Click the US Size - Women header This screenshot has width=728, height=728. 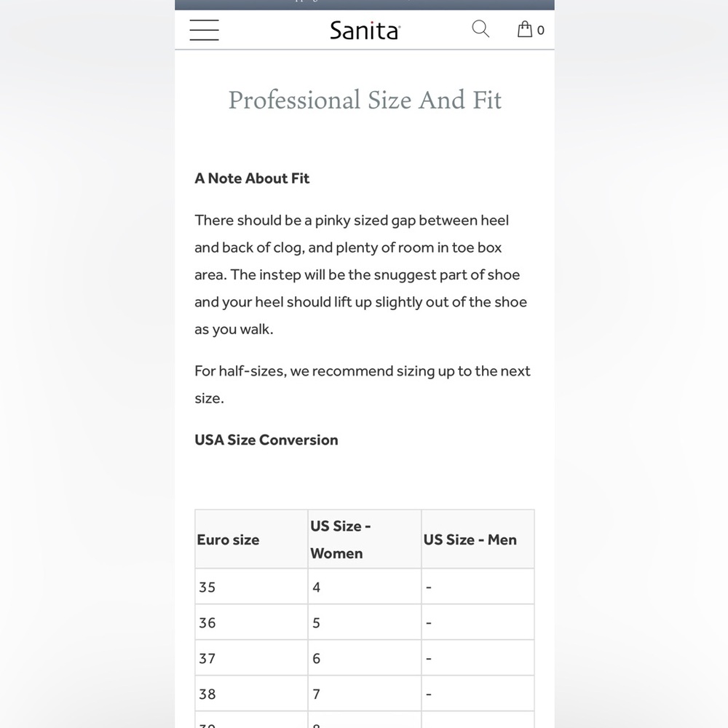[365, 539]
